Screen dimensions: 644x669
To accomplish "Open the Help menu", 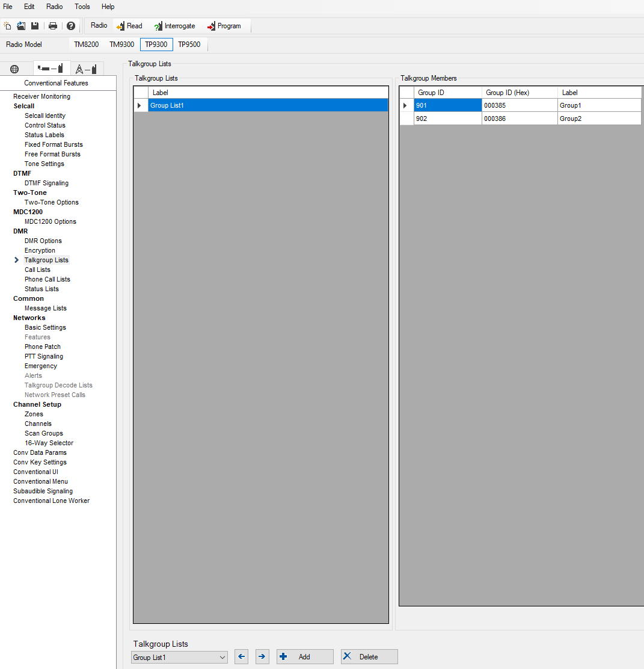I will [x=108, y=7].
